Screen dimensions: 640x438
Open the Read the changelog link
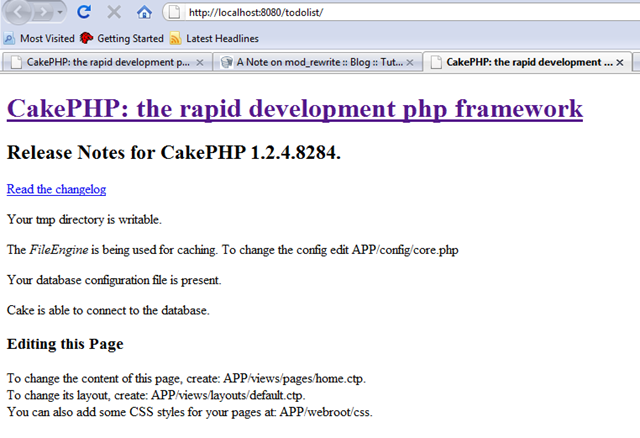point(56,189)
